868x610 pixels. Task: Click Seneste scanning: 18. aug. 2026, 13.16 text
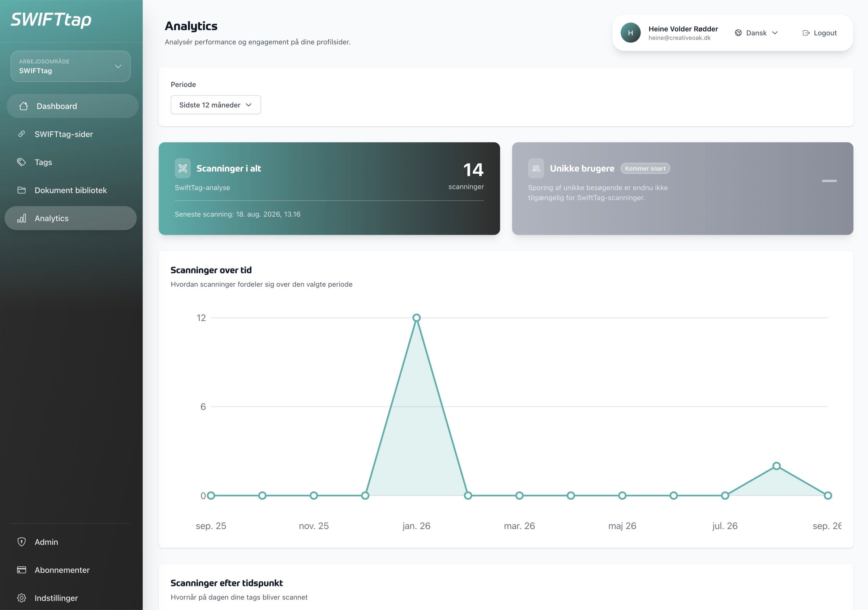[237, 214]
